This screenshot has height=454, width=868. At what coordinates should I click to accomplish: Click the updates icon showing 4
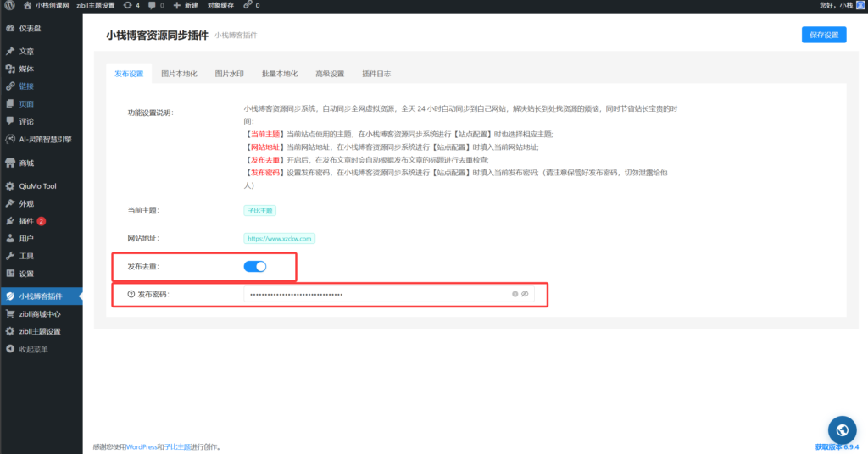click(131, 6)
